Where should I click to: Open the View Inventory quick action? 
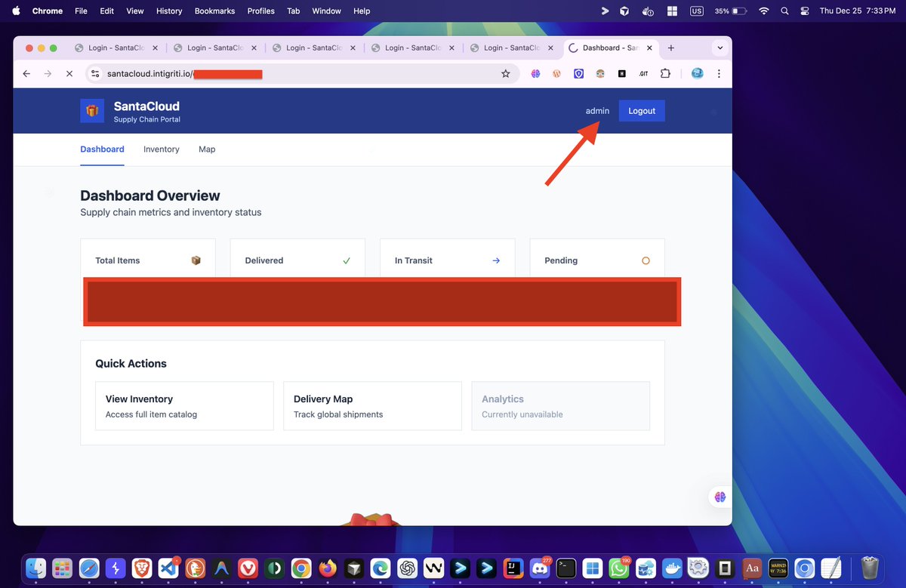point(184,406)
